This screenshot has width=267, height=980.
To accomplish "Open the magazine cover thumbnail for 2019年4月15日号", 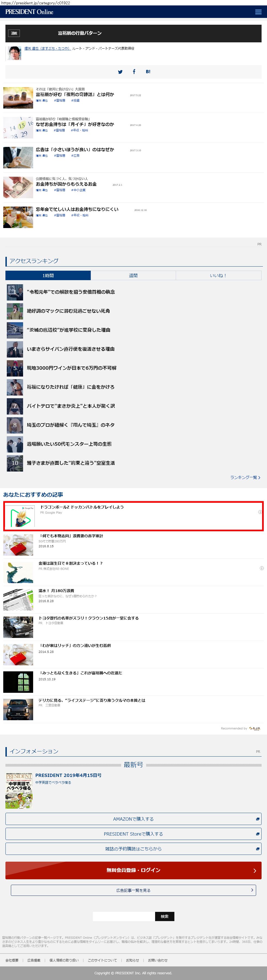I will click(19, 790).
